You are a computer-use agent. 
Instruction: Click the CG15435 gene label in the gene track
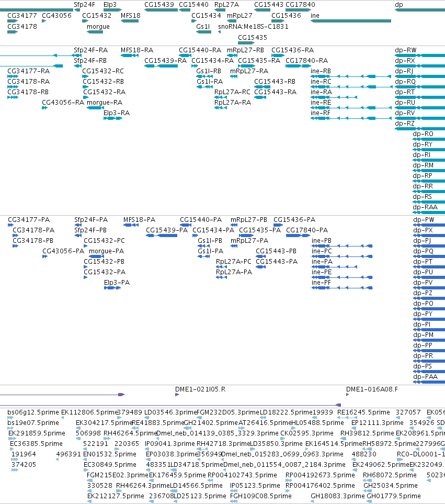(253, 37)
